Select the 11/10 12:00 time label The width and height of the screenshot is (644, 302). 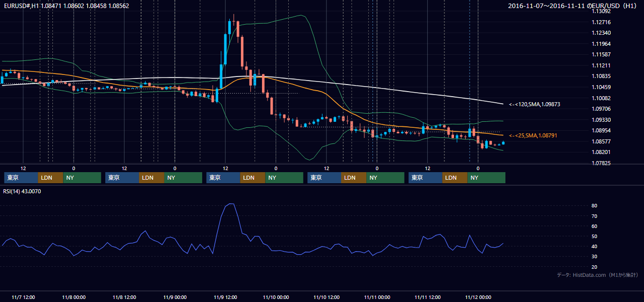pyautogui.click(x=326, y=297)
